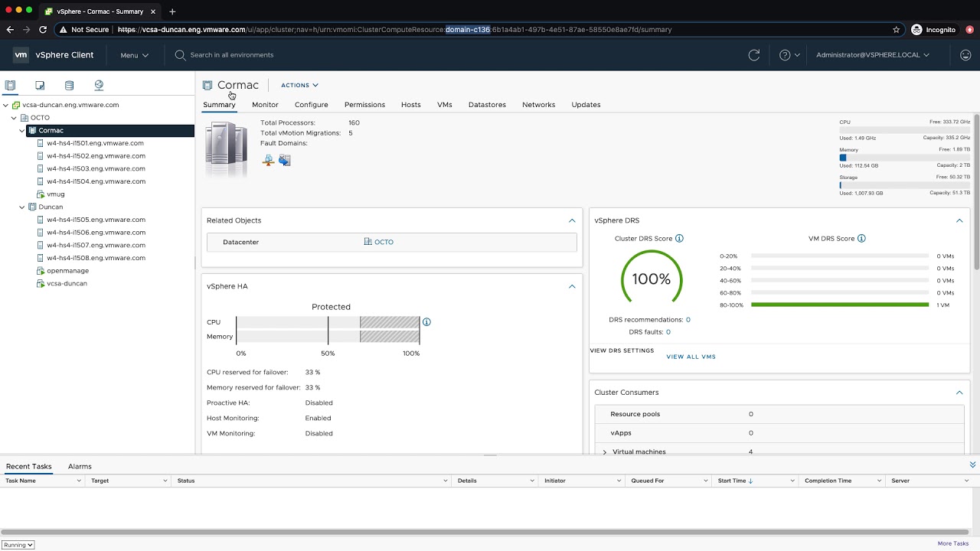980x551 pixels.
Task: Collapse the vSphere DRS panel
Action: tap(959, 220)
